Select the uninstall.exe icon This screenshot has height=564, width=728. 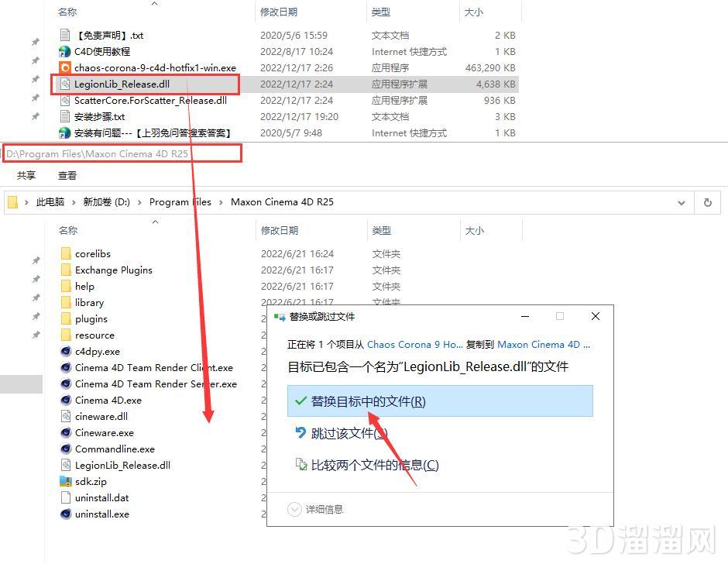point(66,514)
